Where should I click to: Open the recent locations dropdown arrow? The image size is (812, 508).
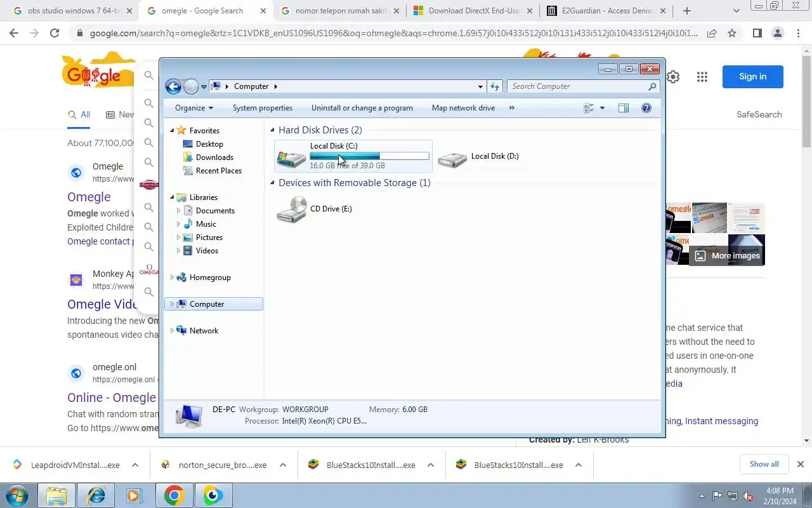tap(204, 87)
